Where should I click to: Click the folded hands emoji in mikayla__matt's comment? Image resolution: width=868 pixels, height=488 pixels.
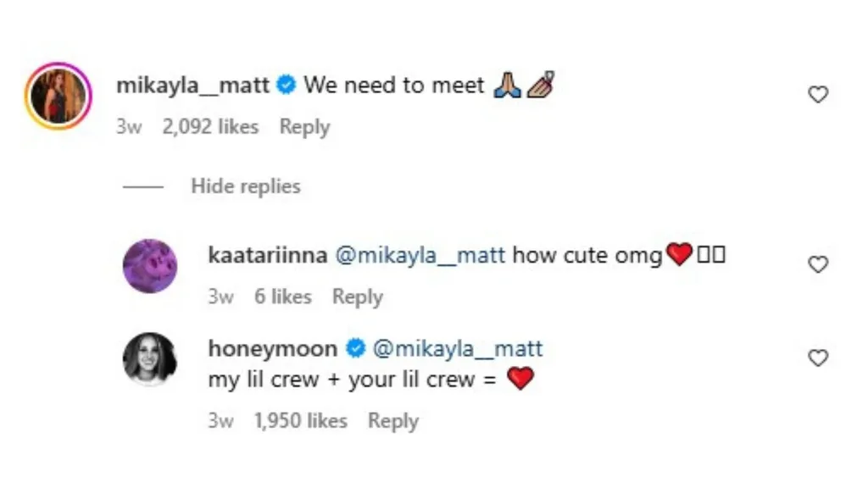[507, 85]
